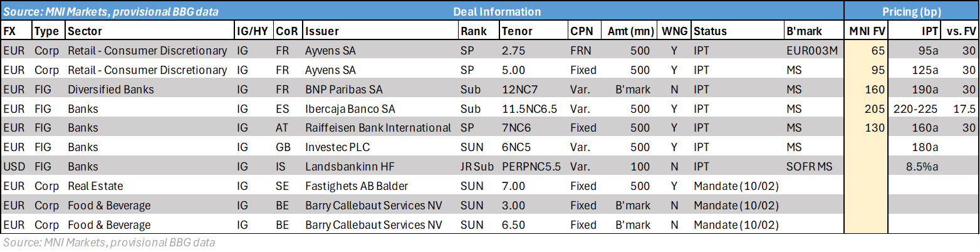Viewport: 980px width, 252px height.
Task: Click the 220-225 IPT cell
Action: pos(917,108)
